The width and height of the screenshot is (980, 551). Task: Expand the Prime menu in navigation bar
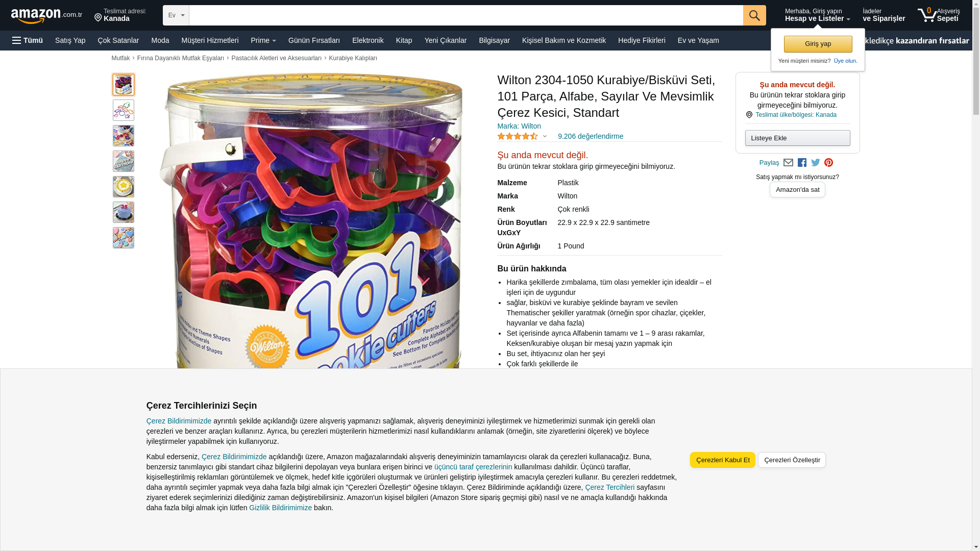click(x=263, y=40)
